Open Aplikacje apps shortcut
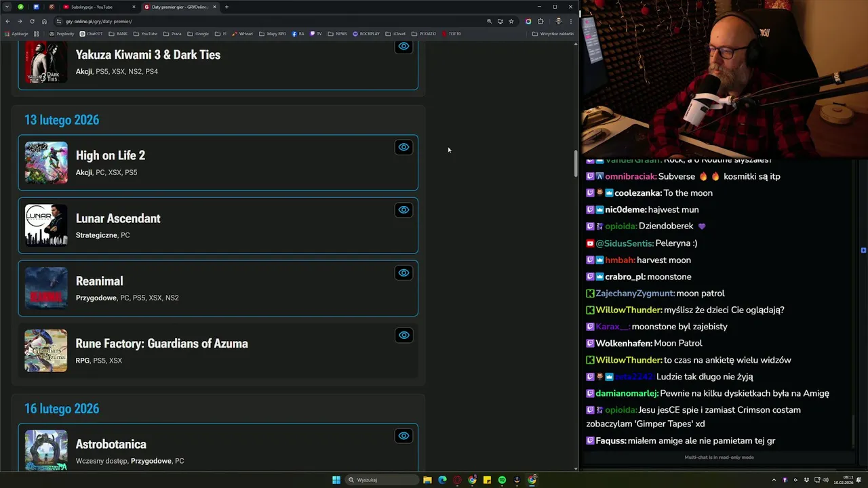 click(17, 34)
